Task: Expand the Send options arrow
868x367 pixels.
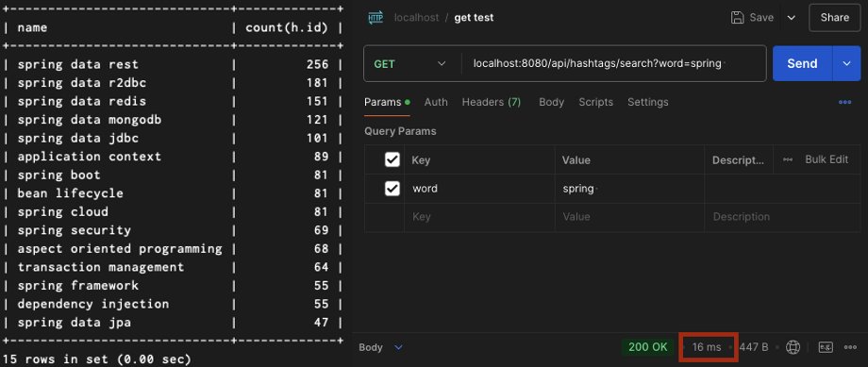Action: (846, 63)
